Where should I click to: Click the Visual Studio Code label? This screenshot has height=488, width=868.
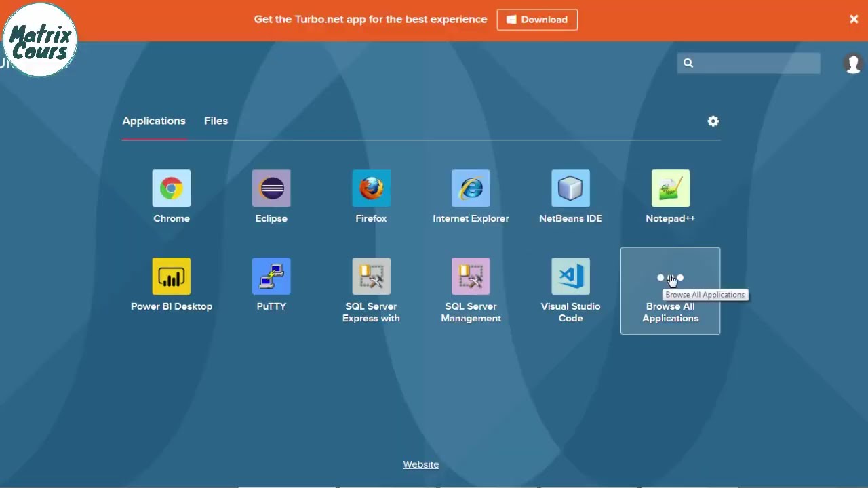[x=570, y=312]
